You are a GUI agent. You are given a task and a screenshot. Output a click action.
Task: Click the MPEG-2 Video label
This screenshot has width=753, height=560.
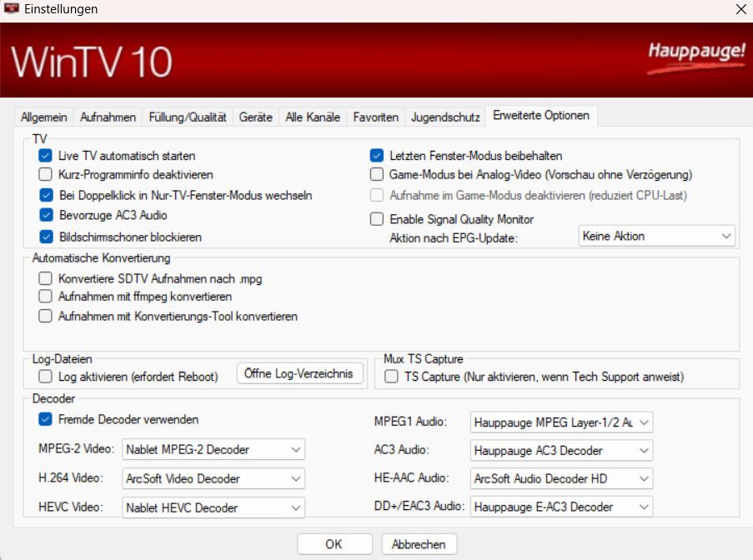pos(77,448)
